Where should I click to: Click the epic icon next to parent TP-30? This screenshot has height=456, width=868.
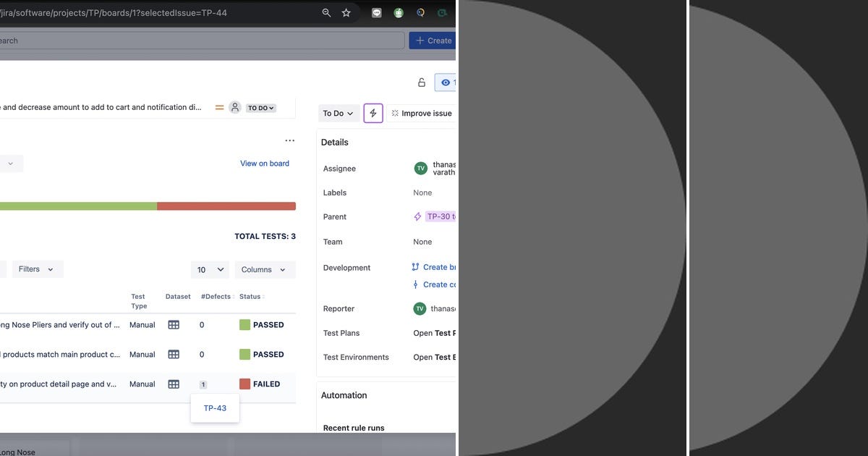point(417,216)
